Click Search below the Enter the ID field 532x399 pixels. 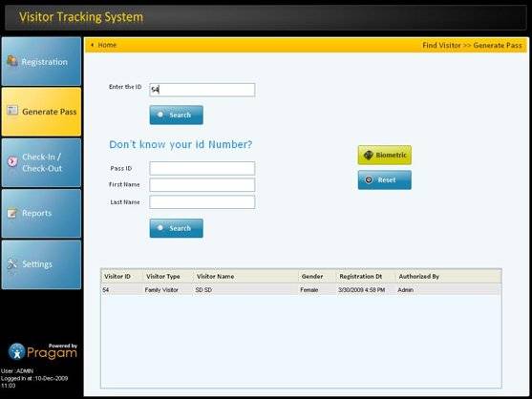pos(177,115)
